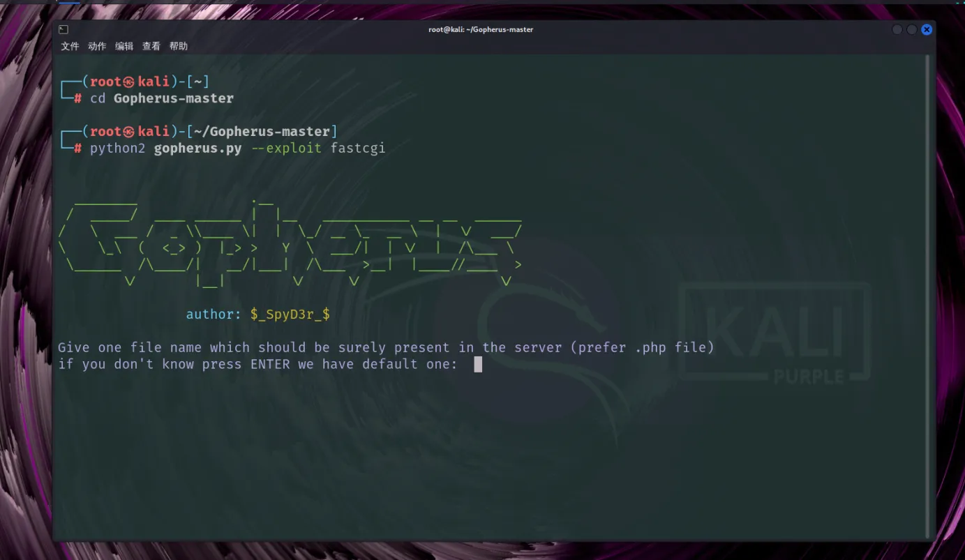The image size is (965, 560).
Task: Click '(prefer .php file)' text
Action: [643, 347]
